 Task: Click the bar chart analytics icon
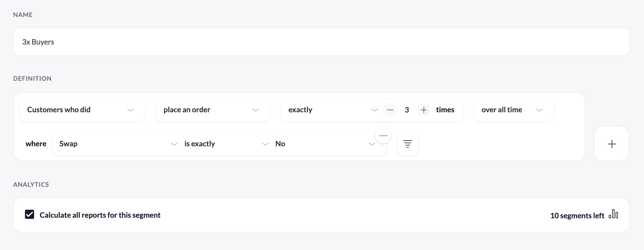coord(613,215)
